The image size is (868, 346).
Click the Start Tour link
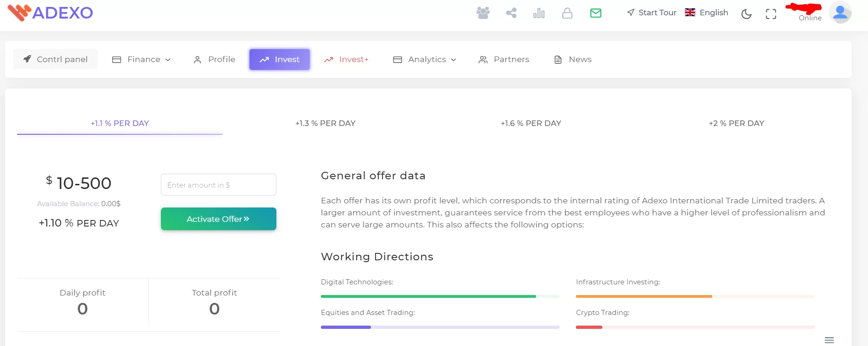click(x=651, y=13)
